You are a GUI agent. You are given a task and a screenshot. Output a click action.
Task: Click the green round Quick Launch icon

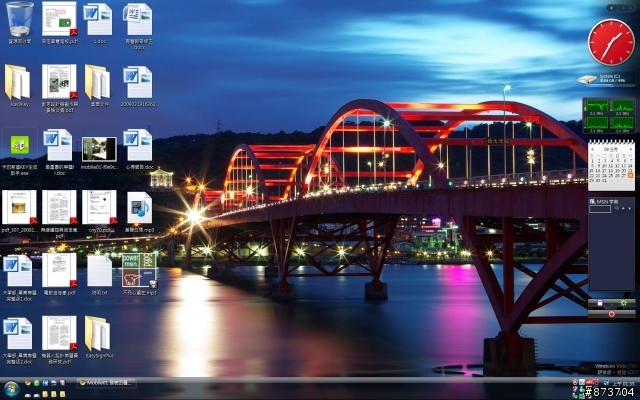[x=36, y=383]
